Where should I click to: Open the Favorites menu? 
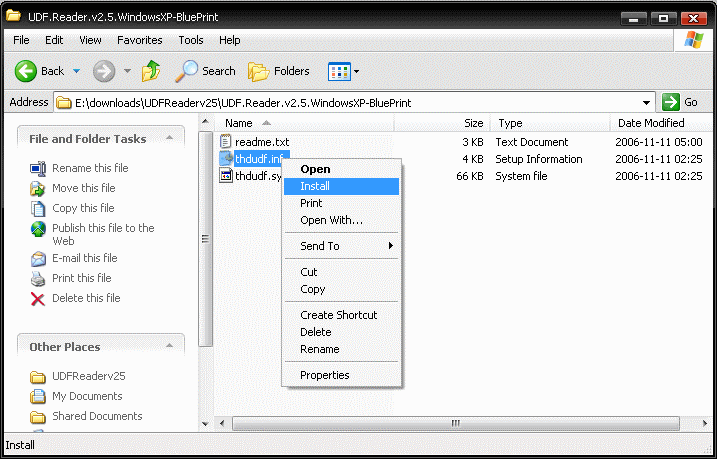pyautogui.click(x=139, y=40)
